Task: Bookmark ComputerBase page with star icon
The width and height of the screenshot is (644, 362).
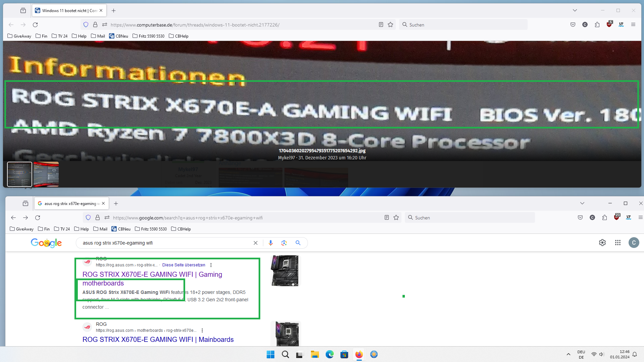Action: pyautogui.click(x=390, y=24)
